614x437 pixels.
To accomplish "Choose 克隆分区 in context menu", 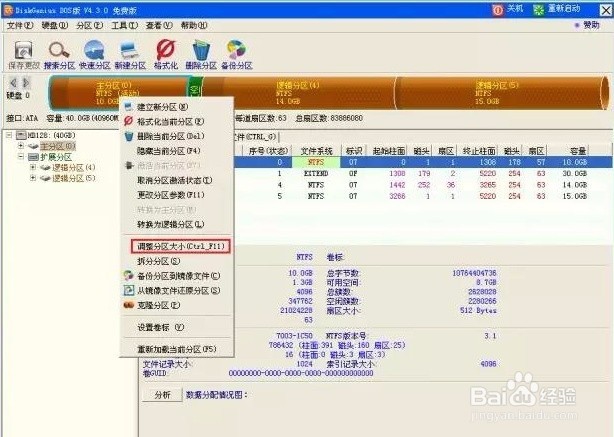I will (177, 305).
